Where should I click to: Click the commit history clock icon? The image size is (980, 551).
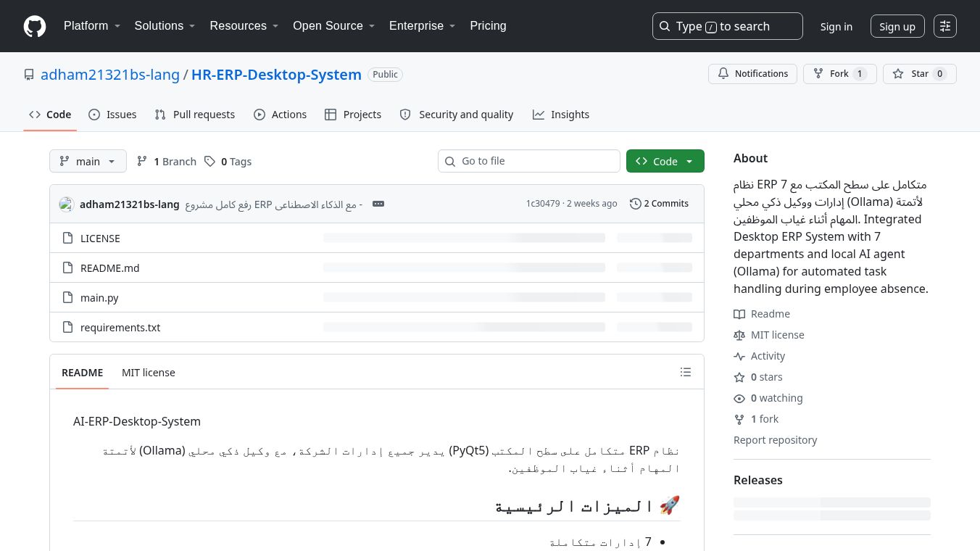tap(636, 204)
